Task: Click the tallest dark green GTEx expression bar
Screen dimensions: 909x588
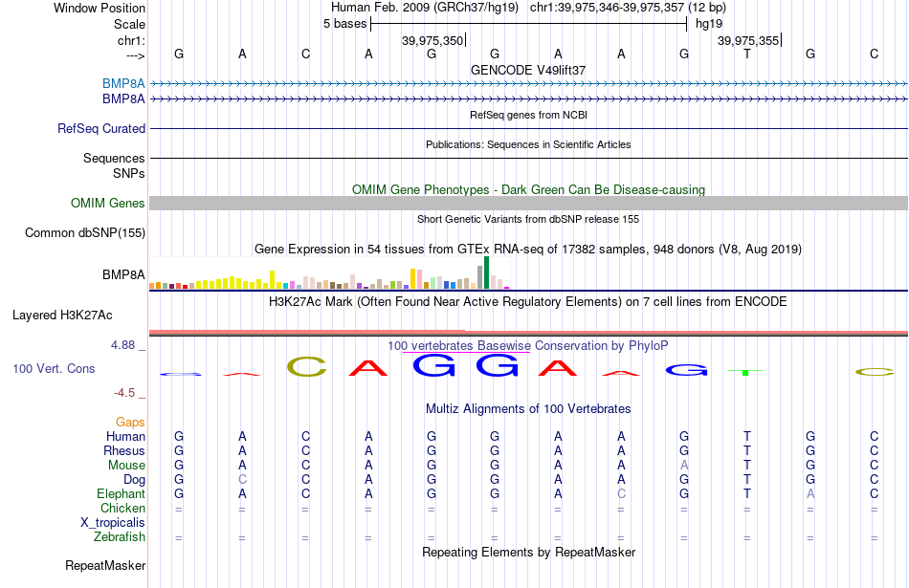Action: click(486, 272)
